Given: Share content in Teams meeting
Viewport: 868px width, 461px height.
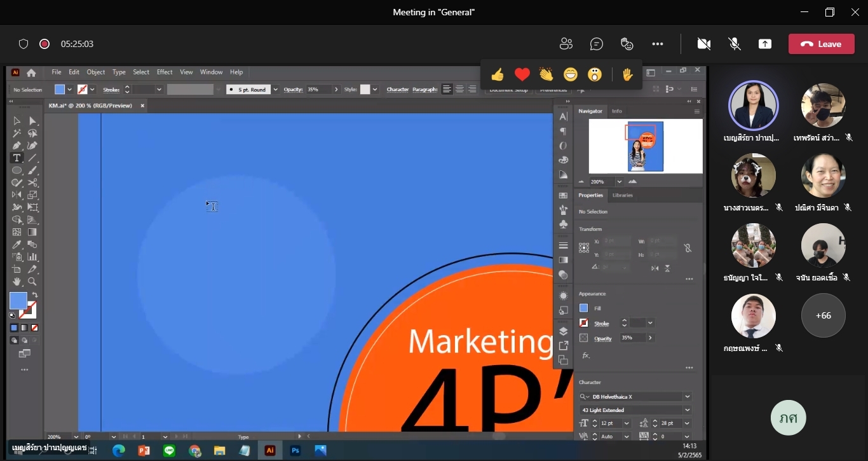Looking at the screenshot, I should (765, 44).
